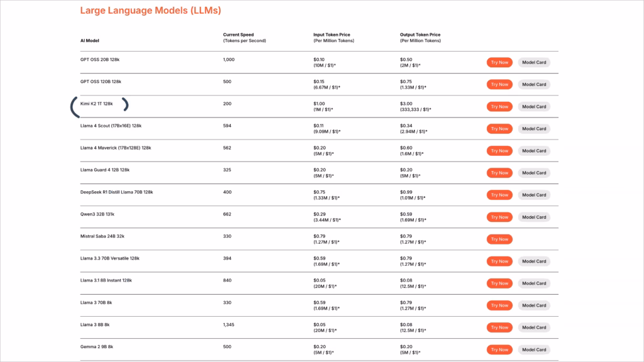Try the GPT OSS 120B model now

(x=499, y=84)
